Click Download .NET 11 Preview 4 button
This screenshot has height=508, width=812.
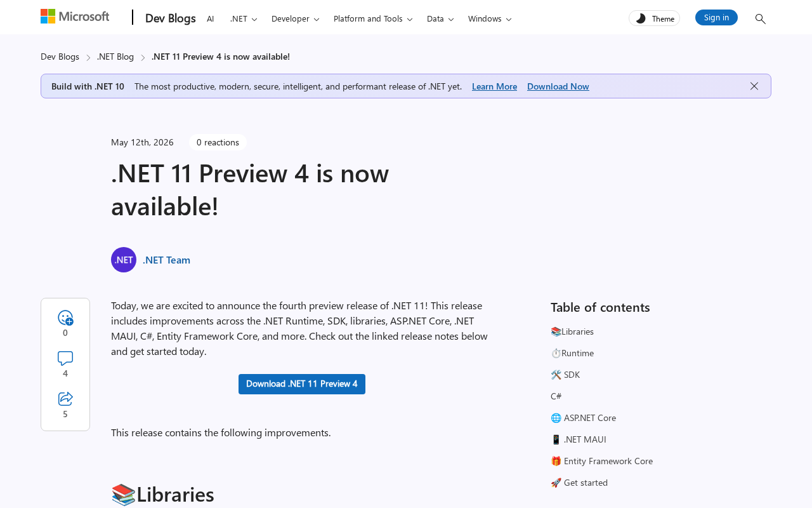pyautogui.click(x=302, y=384)
